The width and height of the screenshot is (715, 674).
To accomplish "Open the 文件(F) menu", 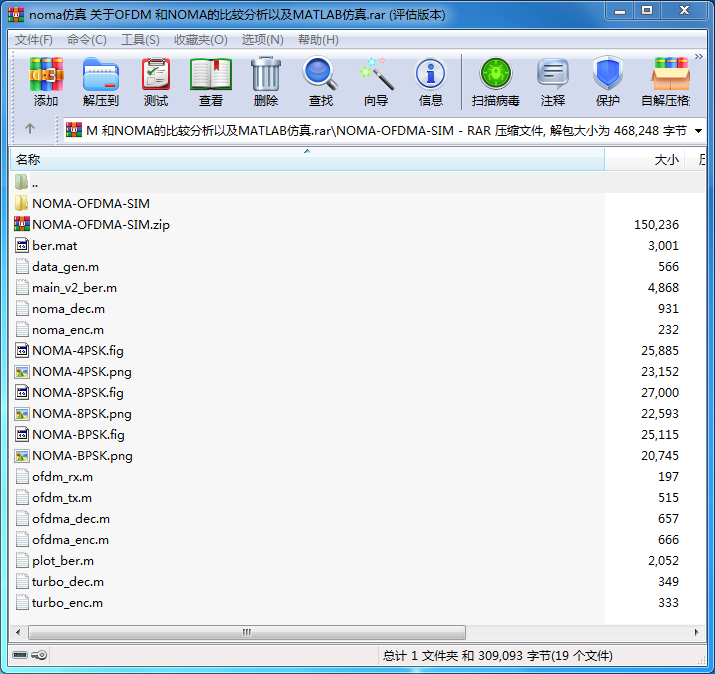I will coord(34,40).
